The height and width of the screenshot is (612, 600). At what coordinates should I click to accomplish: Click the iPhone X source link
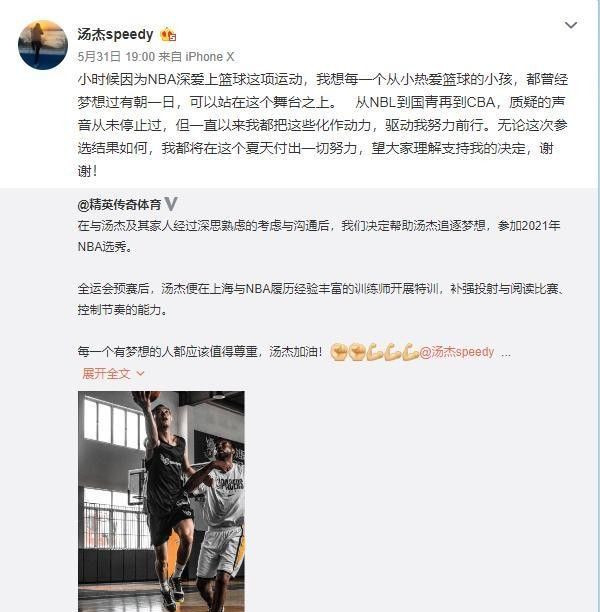tap(210, 57)
